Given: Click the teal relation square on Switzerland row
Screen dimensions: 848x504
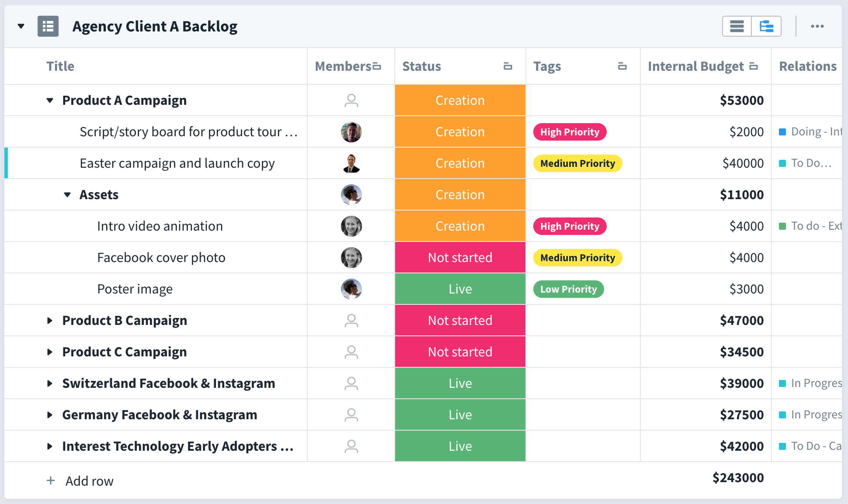Looking at the screenshot, I should click(782, 383).
